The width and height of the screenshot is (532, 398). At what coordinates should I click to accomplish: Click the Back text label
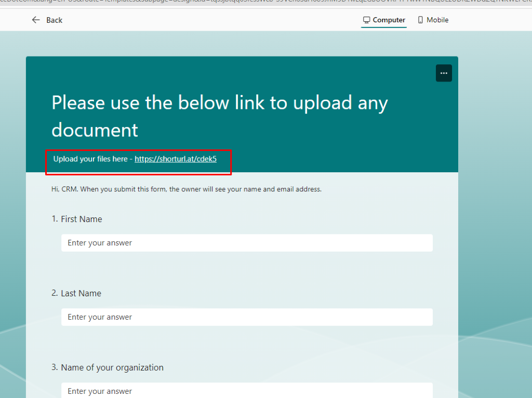coord(54,20)
